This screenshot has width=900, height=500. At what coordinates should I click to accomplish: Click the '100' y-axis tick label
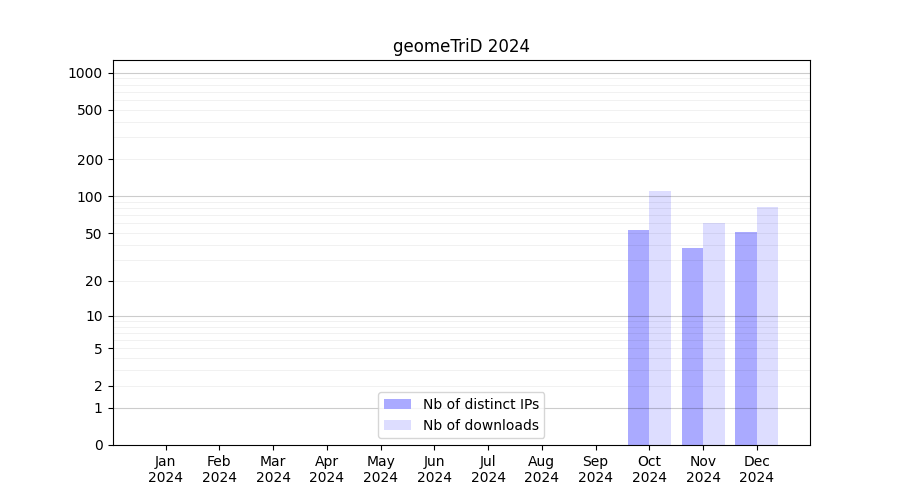coord(89,197)
